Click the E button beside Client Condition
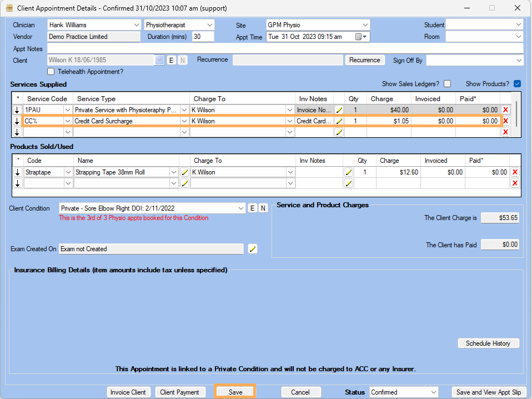532x399 pixels. [252, 208]
